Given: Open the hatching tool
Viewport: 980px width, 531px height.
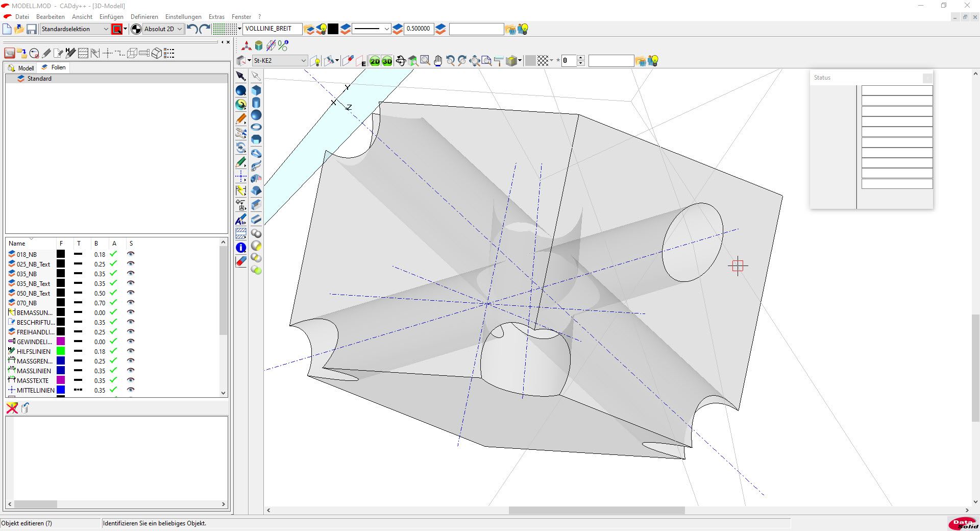Looking at the screenshot, I should pyautogui.click(x=241, y=234).
